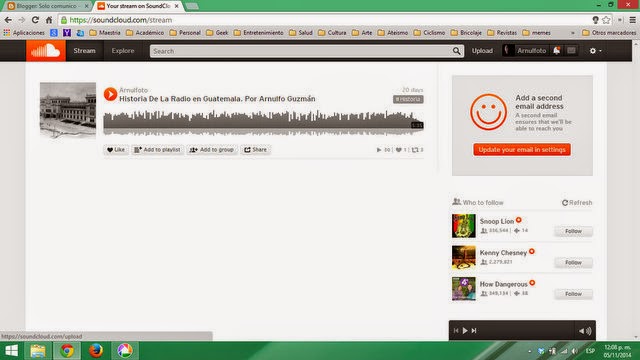640x360 pixels.
Task: Open the Kenny Chesney profile name
Action: click(x=503, y=253)
